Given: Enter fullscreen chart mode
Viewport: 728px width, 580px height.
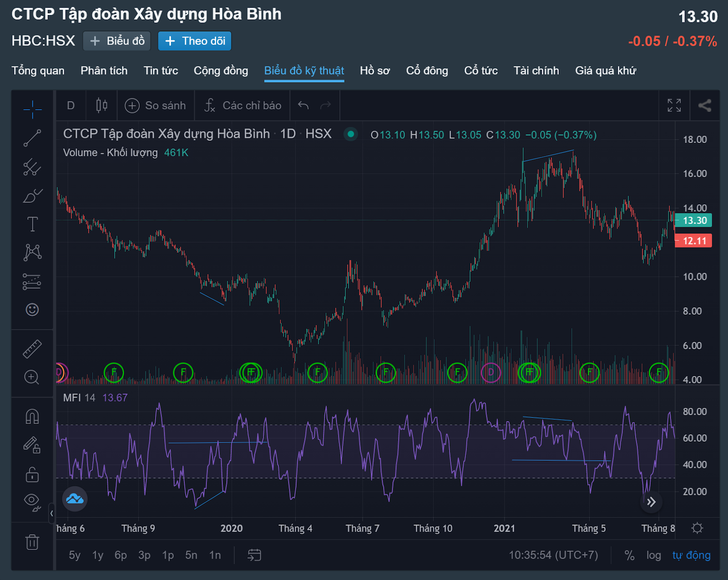Looking at the screenshot, I should pyautogui.click(x=674, y=105).
